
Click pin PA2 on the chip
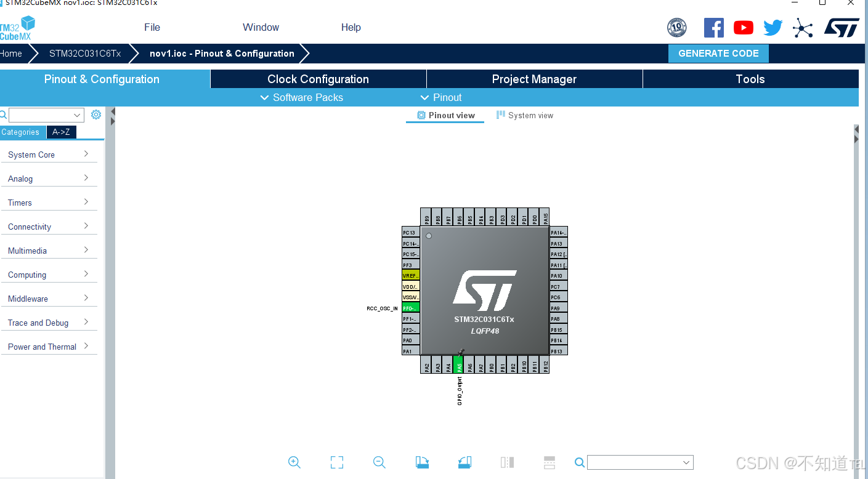426,364
